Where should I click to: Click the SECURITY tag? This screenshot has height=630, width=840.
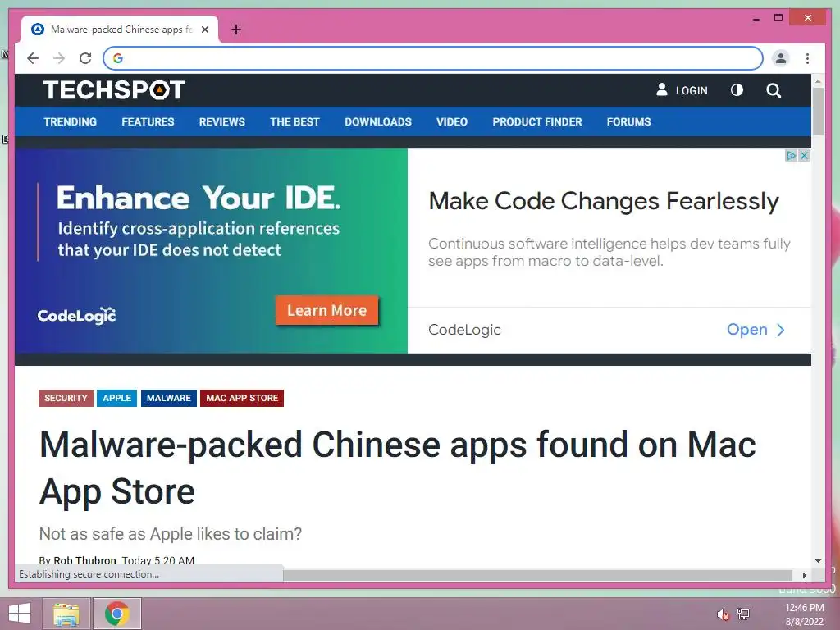[x=66, y=398]
